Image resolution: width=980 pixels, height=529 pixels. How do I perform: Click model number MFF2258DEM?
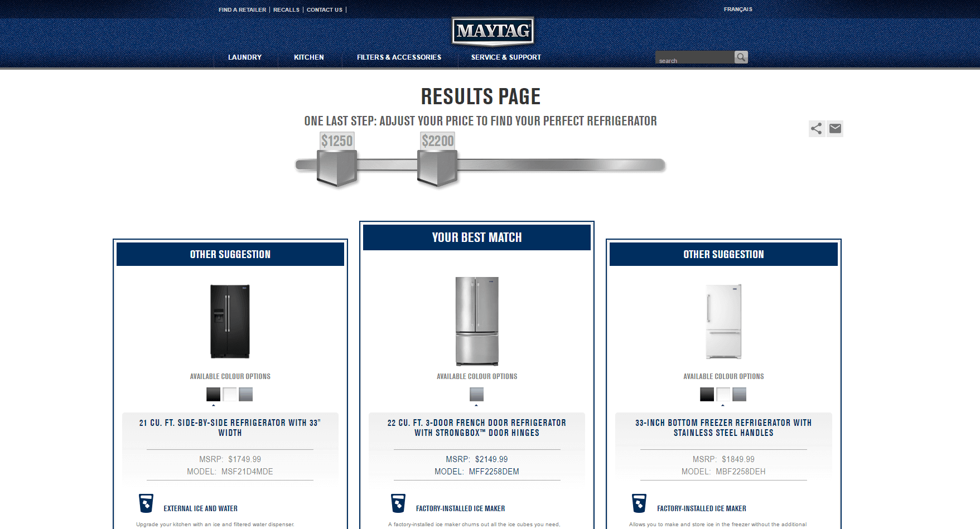[494, 472]
